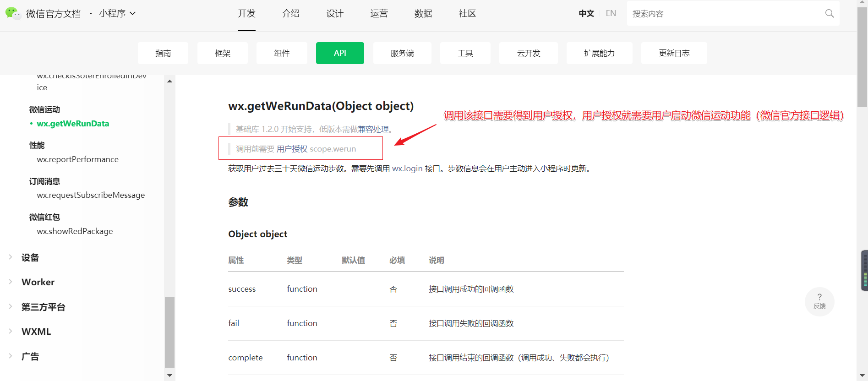Click the wx.getWeRunData(Object object) heading
This screenshot has width=868, height=381.
coord(321,106)
